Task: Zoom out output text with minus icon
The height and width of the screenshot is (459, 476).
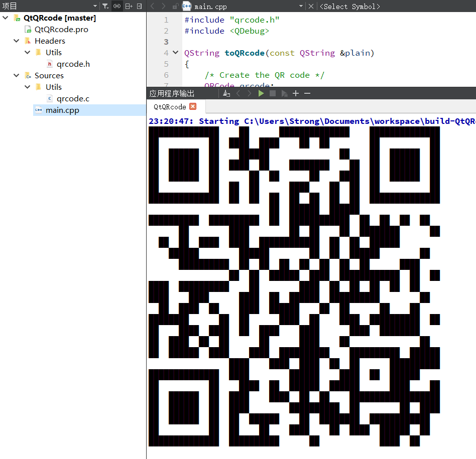Action: pyautogui.click(x=307, y=93)
